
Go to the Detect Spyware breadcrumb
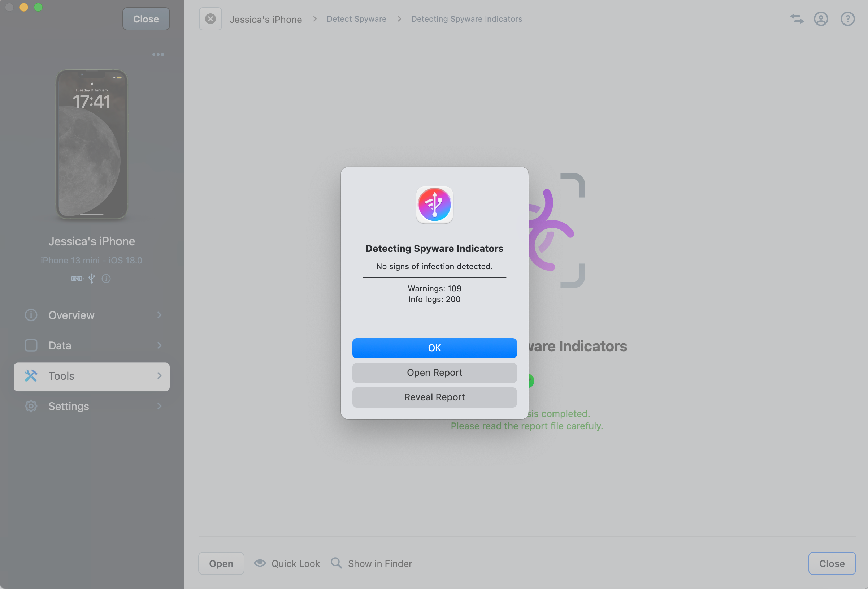(356, 19)
